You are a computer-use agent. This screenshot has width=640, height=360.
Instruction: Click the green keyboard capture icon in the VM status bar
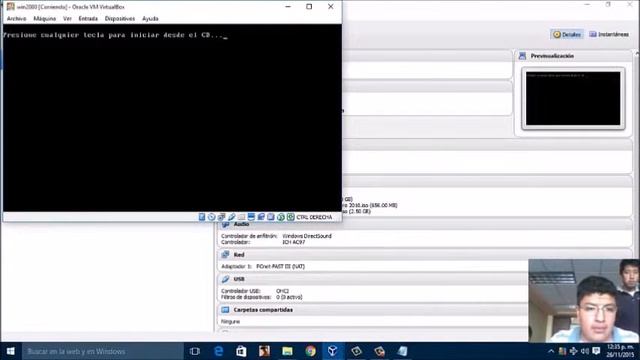pyautogui.click(x=290, y=217)
